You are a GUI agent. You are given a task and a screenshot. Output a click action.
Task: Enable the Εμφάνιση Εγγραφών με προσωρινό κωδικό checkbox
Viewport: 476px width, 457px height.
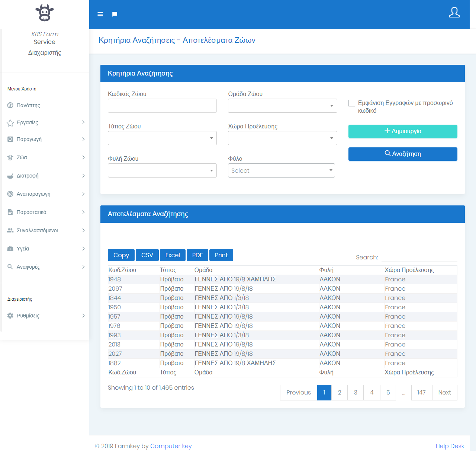352,103
